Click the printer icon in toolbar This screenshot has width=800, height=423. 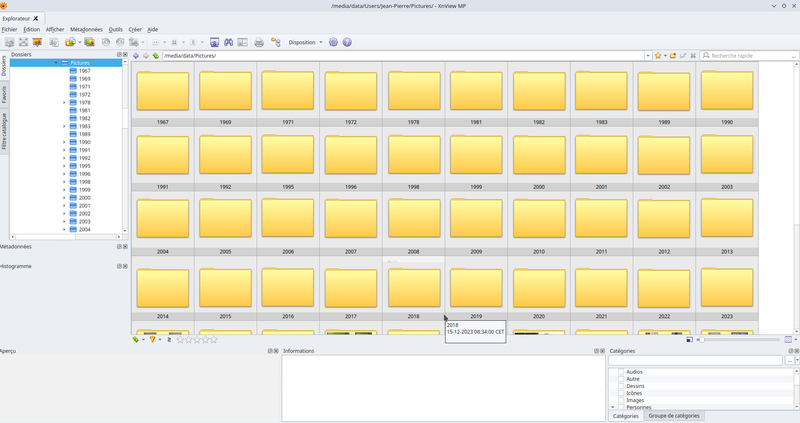point(259,43)
